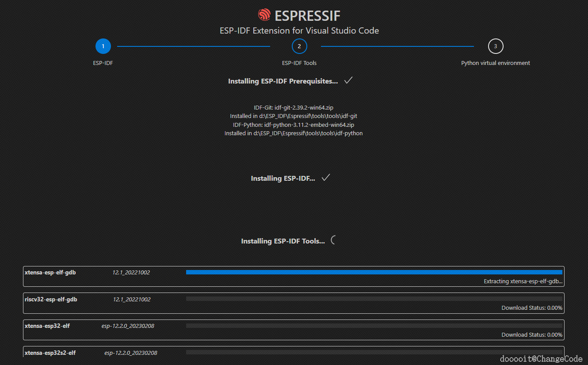
Task: Click the idf-git install path line
Action: pyautogui.click(x=294, y=116)
